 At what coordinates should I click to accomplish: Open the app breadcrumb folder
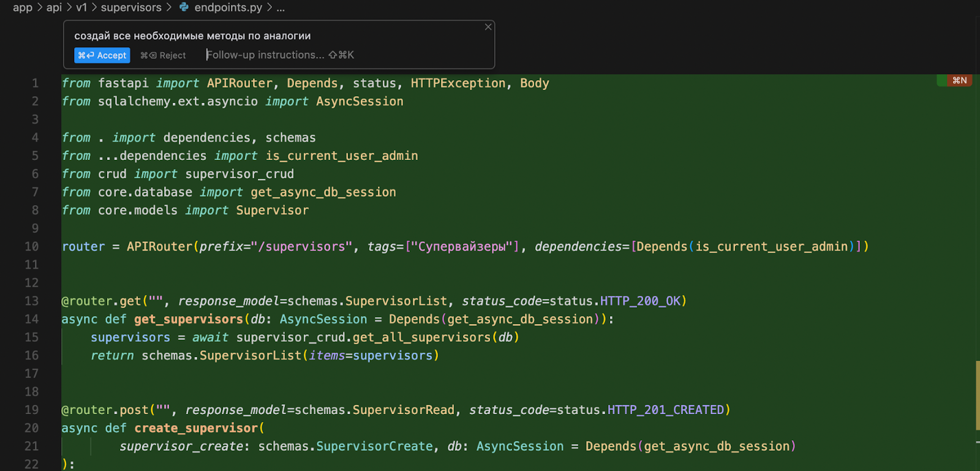click(x=23, y=7)
